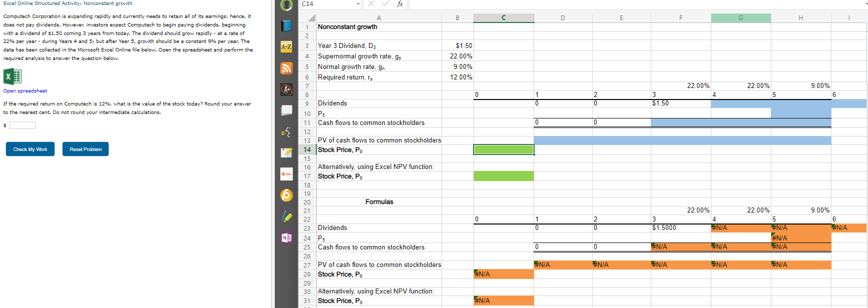Select green Stock Price cell C14

click(504, 149)
